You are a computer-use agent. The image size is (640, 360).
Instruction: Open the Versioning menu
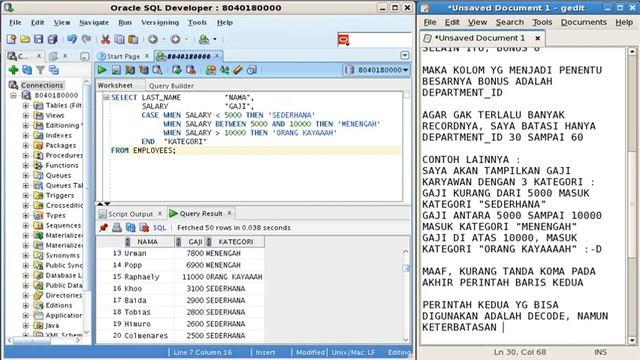160,22
